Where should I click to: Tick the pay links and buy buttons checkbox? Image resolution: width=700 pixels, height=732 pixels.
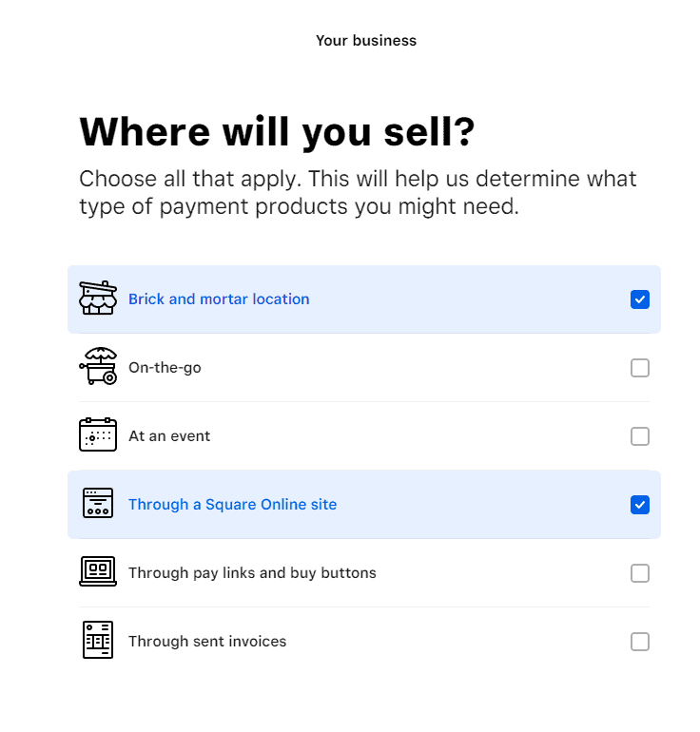640,573
